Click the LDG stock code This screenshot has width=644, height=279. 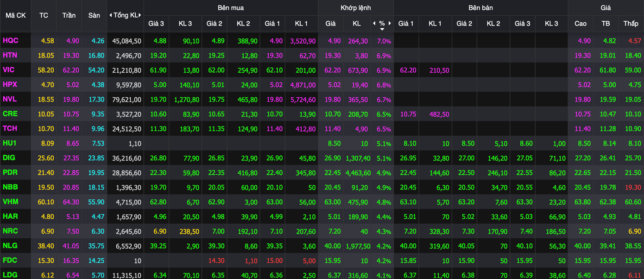pos(10,275)
